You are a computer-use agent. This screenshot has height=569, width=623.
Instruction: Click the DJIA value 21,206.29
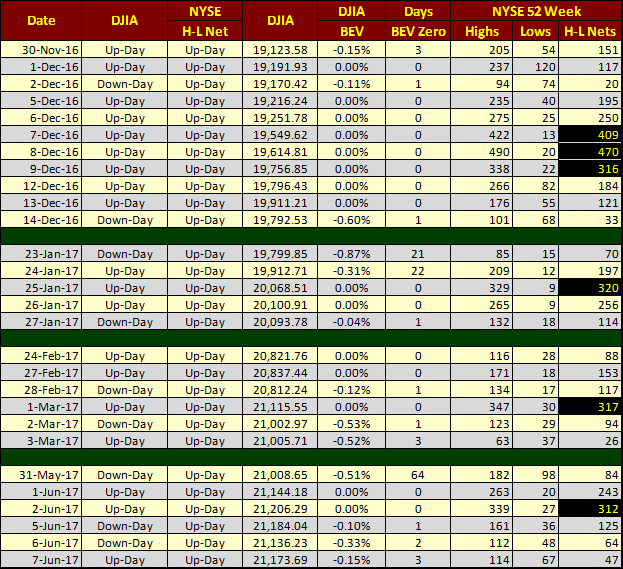click(280, 509)
